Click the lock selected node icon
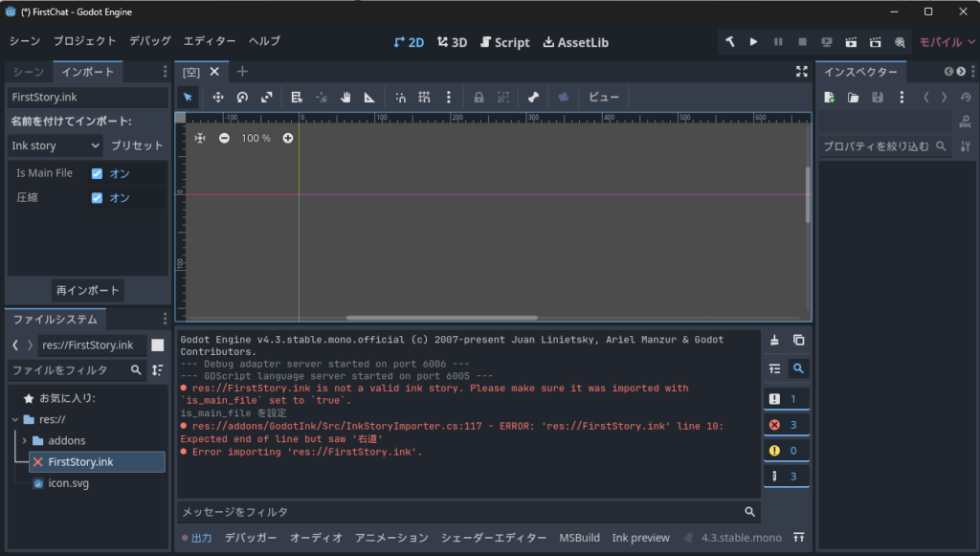980x556 pixels. point(479,97)
